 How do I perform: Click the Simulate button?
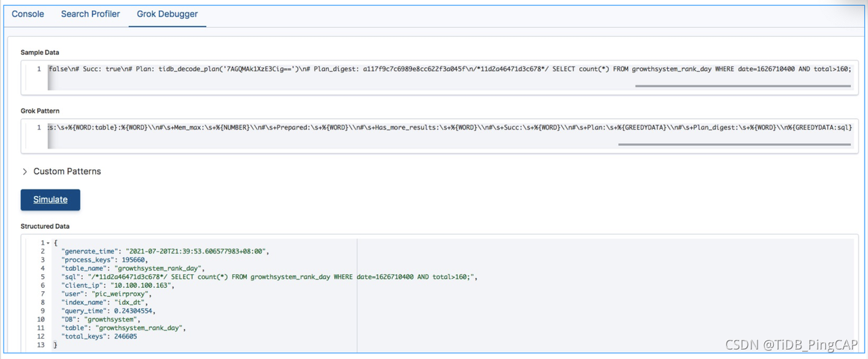[x=51, y=200]
